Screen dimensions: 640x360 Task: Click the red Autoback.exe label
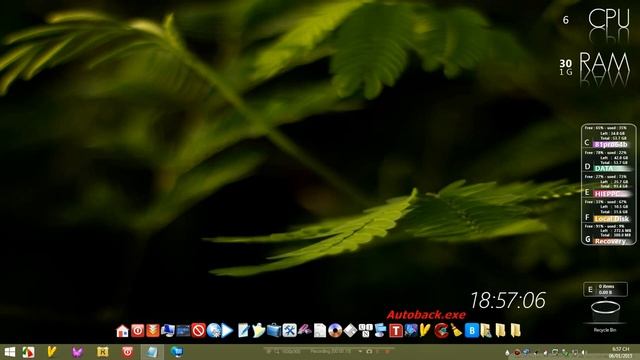pos(426,315)
